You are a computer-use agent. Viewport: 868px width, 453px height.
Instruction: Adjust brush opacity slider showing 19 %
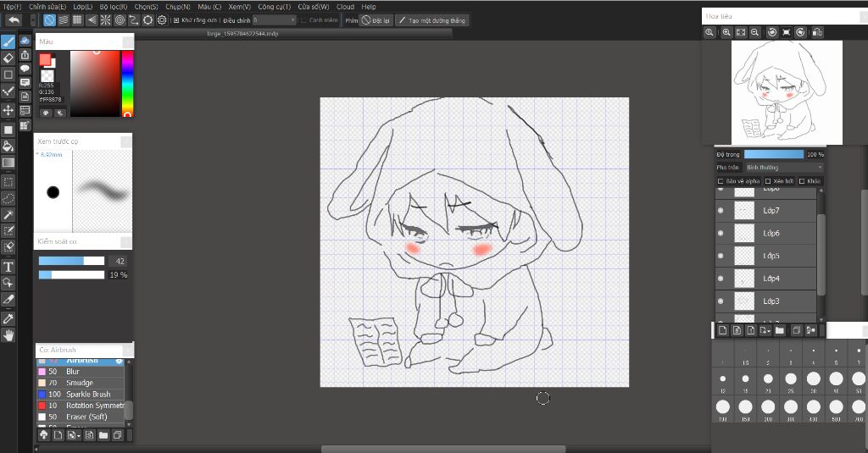tap(71, 275)
